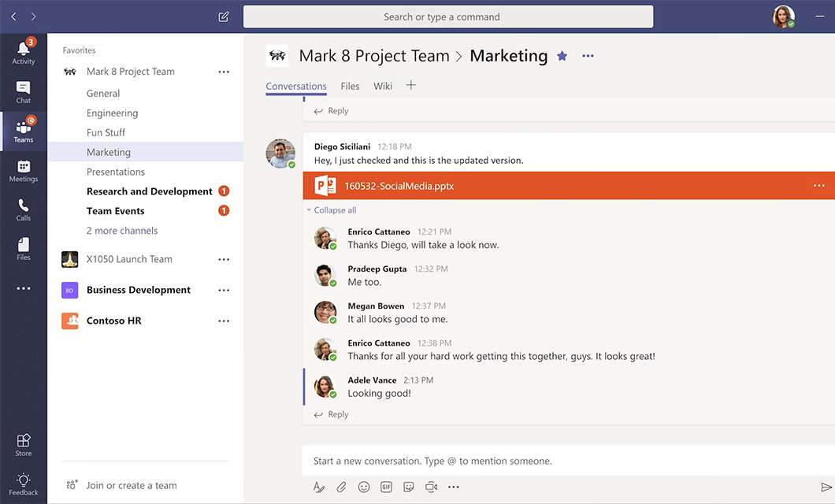Screen dimensions: 835x504
Task: Show the 2 more channels
Action: pos(121,230)
